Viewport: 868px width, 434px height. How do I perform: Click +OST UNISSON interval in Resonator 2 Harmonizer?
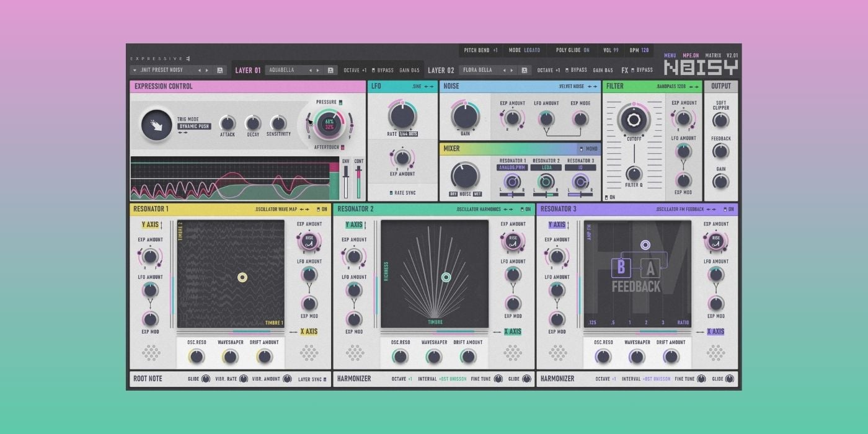click(x=453, y=379)
